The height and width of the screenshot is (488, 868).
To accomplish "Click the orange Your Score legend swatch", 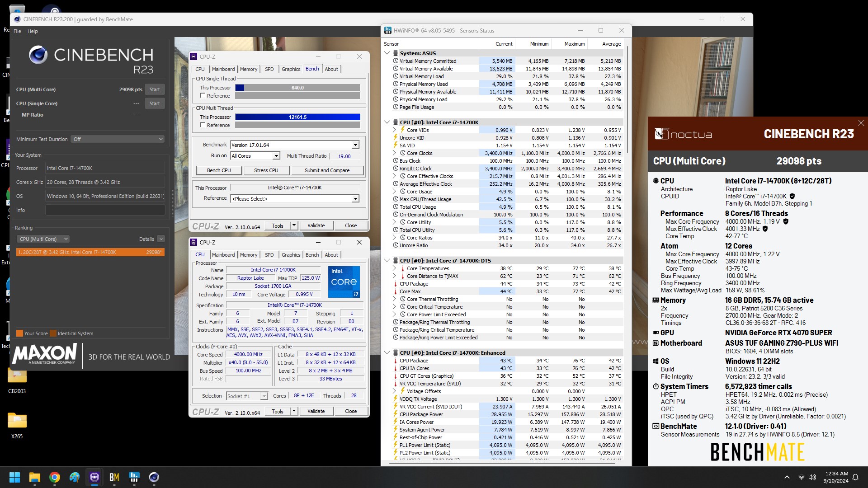I will tap(19, 333).
